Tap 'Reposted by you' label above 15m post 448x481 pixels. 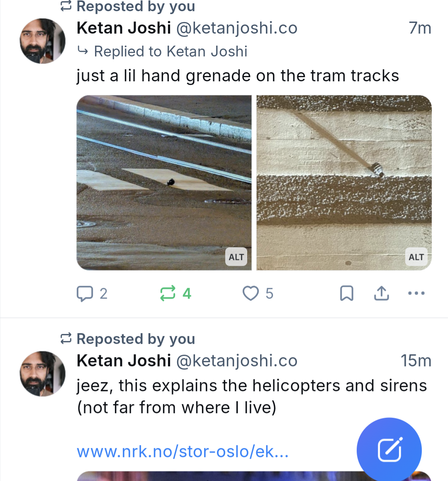[x=135, y=339]
